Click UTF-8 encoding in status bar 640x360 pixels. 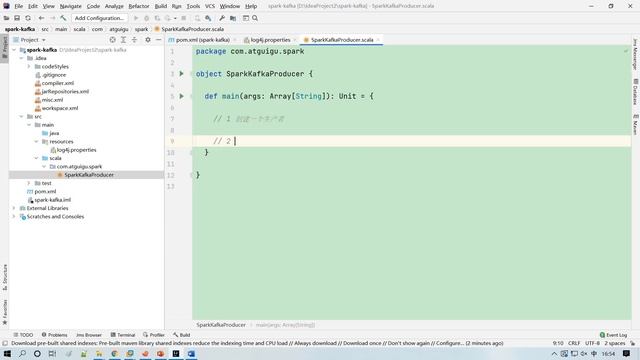[x=592, y=343]
